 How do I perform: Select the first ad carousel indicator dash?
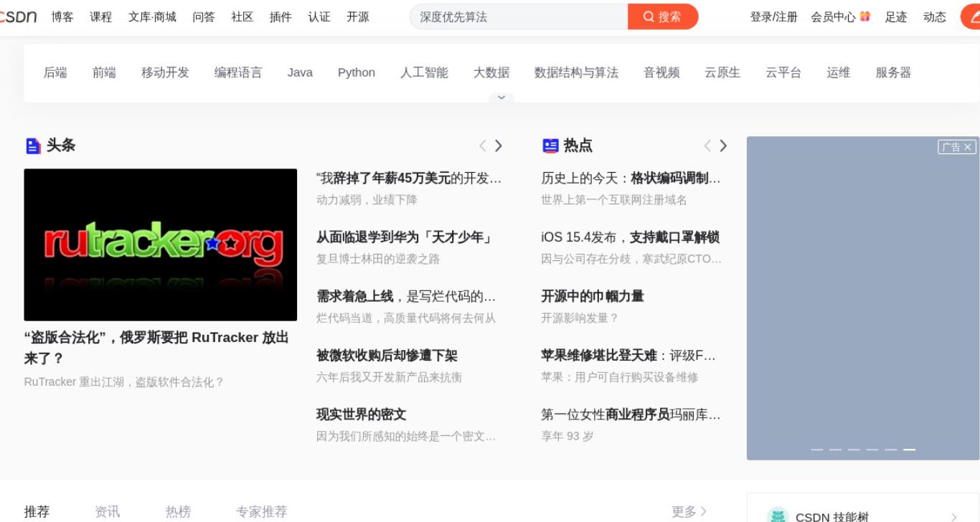click(x=817, y=450)
